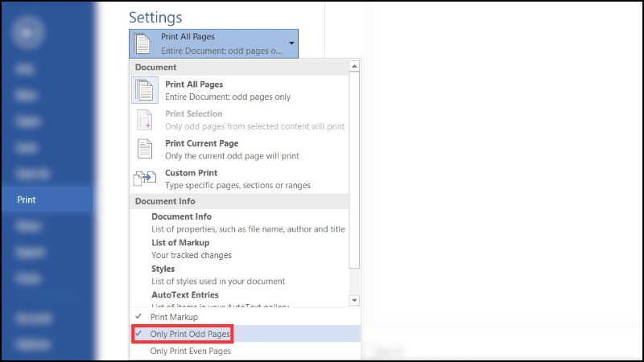Click the dropdown list scrollbar thumb
Screen dimensions: 644x362
coord(354,169)
